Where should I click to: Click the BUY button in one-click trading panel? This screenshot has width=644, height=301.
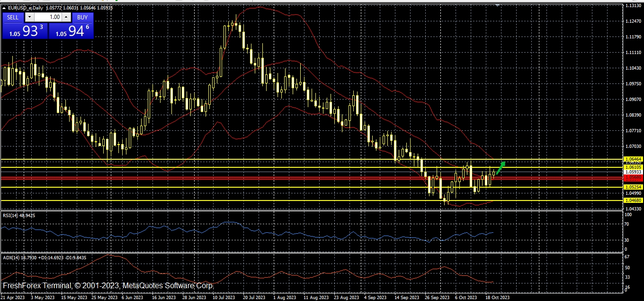pos(82,17)
